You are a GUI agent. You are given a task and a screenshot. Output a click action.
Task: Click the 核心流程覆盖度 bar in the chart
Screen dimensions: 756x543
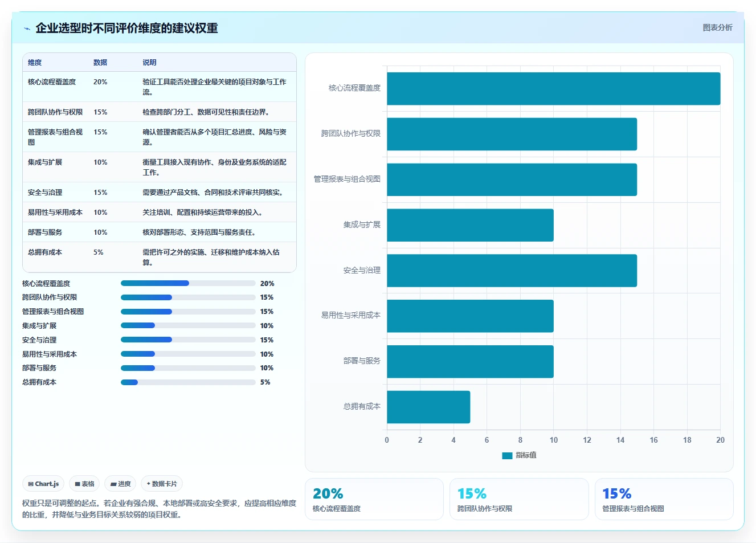click(x=554, y=88)
